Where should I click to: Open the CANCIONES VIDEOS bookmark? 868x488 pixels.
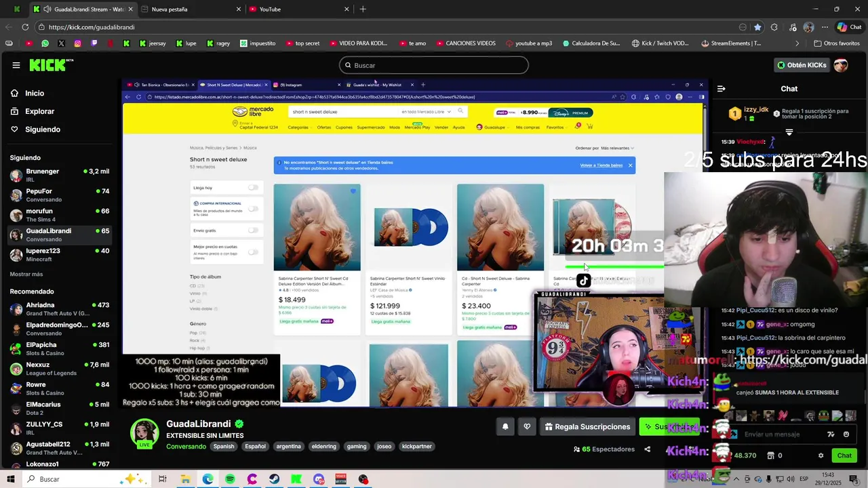[465, 43]
